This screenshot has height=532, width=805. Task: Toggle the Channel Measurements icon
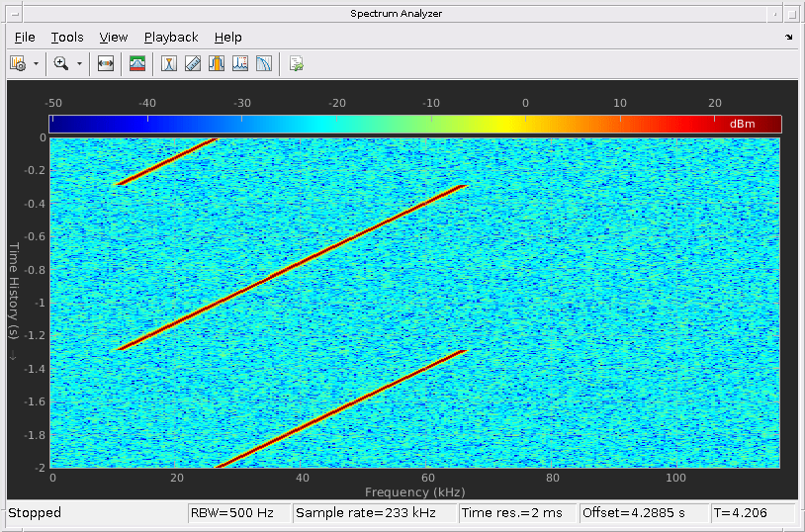click(217, 63)
